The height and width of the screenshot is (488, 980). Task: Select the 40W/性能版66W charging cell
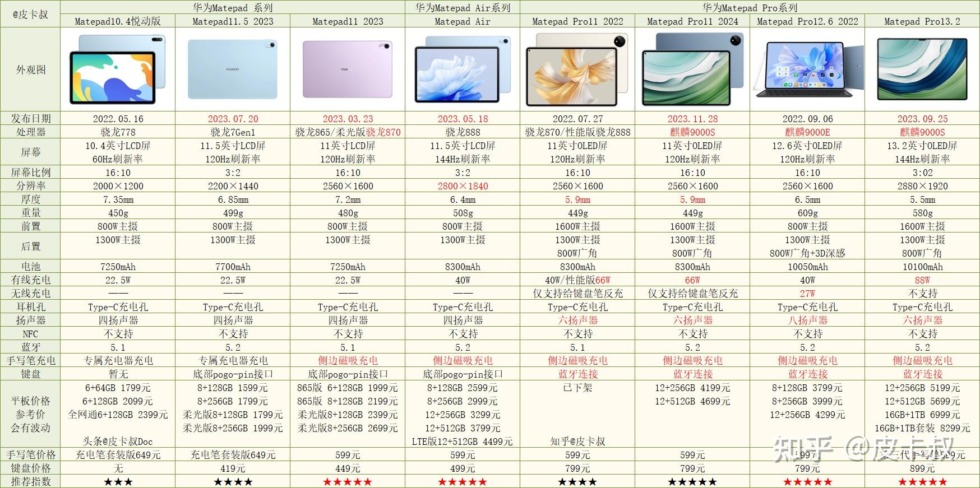577,280
